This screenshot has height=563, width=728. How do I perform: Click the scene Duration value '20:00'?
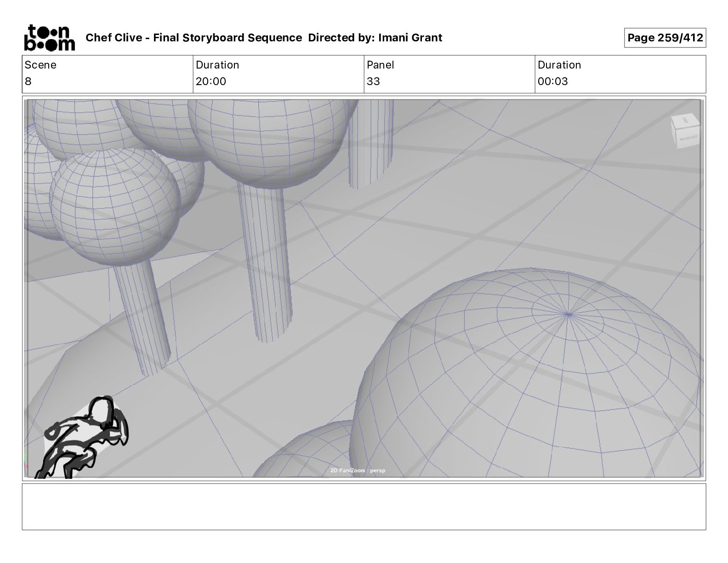pyautogui.click(x=211, y=81)
